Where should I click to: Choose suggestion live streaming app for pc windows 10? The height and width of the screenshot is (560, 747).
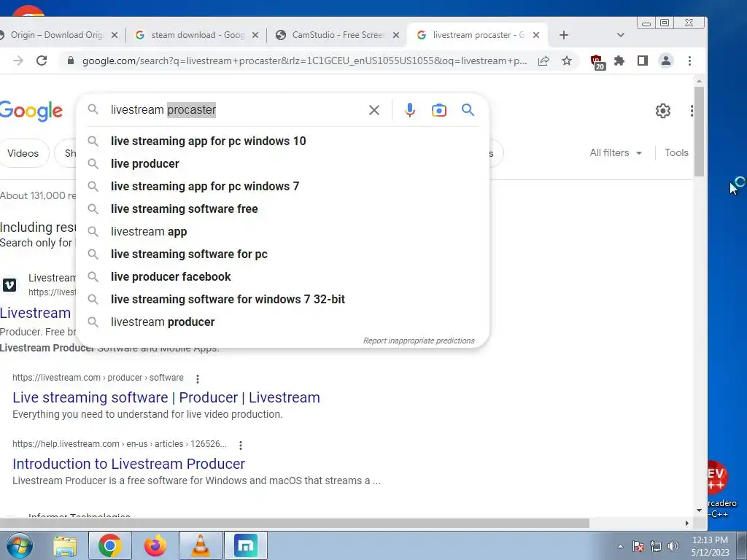click(x=283, y=141)
